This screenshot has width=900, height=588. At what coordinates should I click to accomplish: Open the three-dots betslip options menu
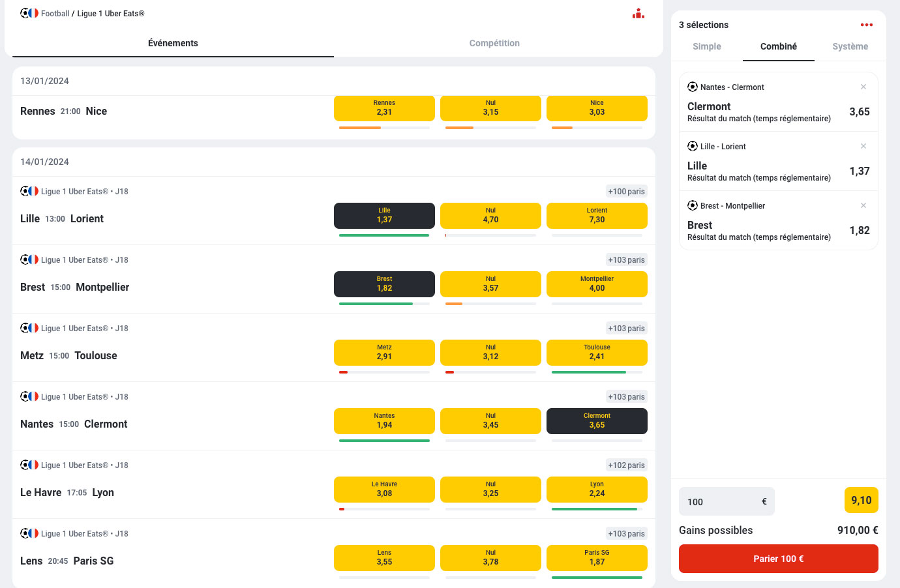(x=866, y=25)
